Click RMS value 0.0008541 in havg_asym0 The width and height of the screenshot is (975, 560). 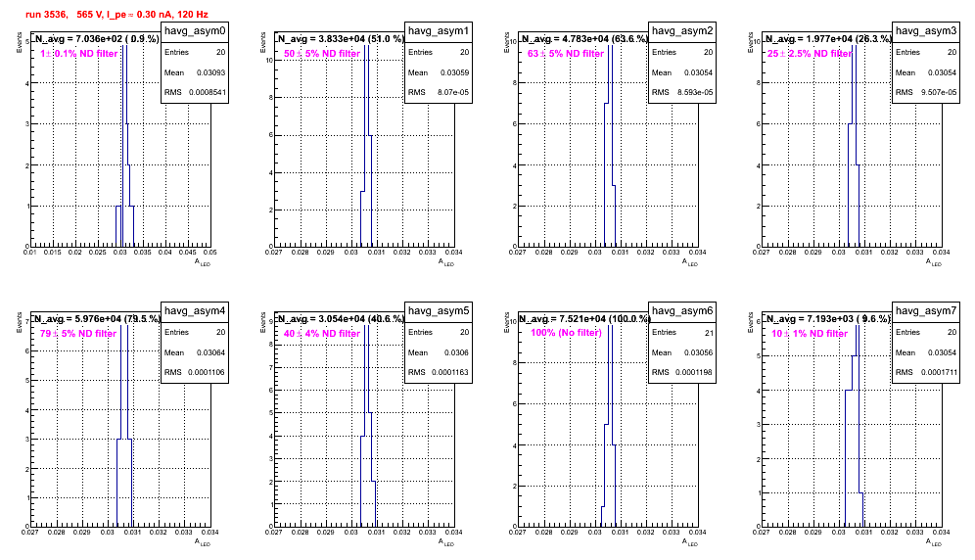pyautogui.click(x=208, y=92)
